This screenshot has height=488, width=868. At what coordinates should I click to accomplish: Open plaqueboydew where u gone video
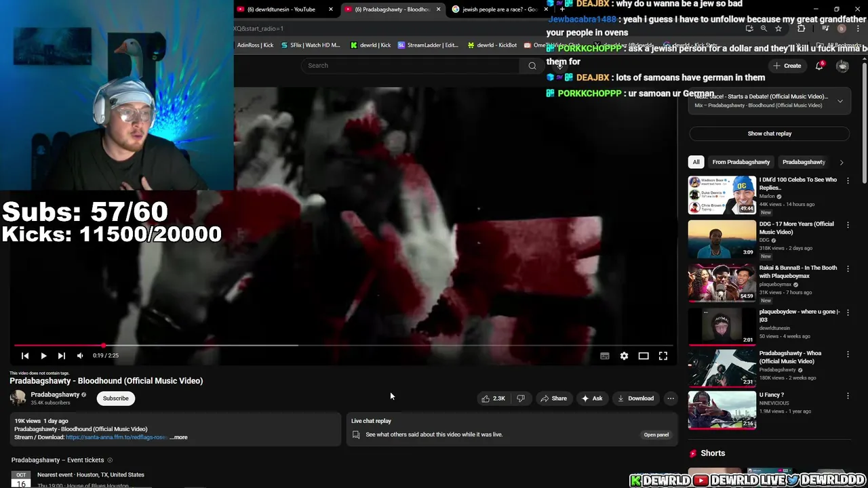(x=722, y=327)
